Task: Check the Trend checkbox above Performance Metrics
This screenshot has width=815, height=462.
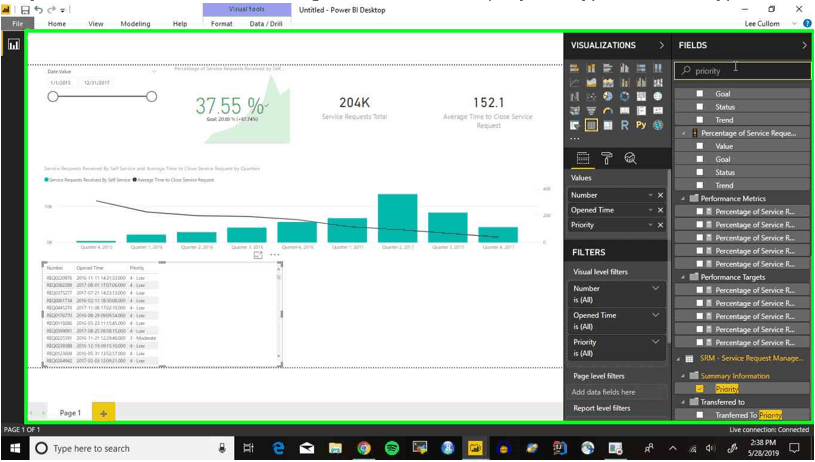Action: pos(700,185)
